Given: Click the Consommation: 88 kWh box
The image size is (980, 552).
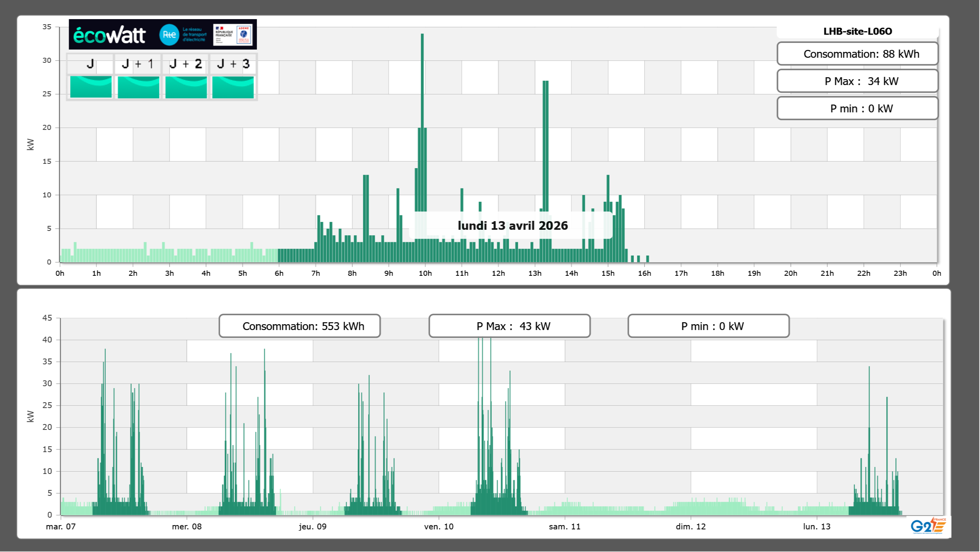Looking at the screenshot, I should [x=857, y=54].
